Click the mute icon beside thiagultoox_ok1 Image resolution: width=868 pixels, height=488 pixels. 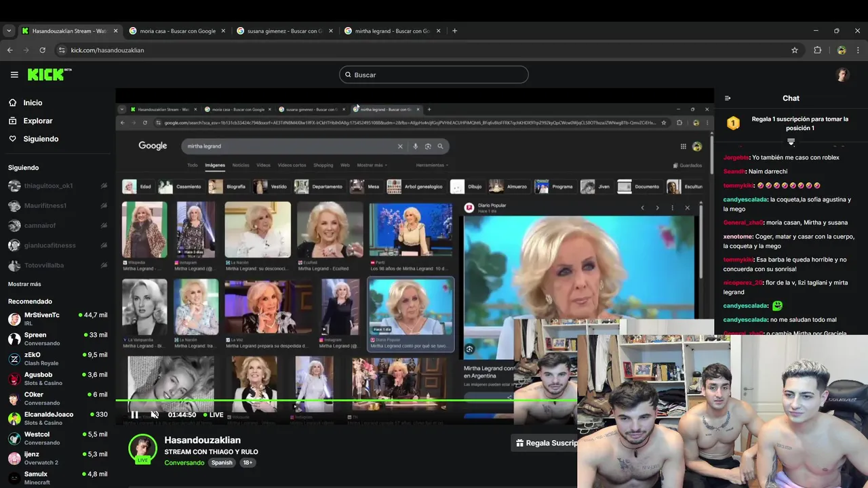click(104, 186)
